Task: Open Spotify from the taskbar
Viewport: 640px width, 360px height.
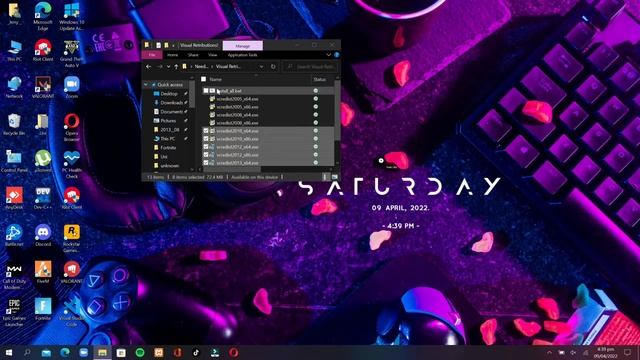Action: (x=140, y=352)
